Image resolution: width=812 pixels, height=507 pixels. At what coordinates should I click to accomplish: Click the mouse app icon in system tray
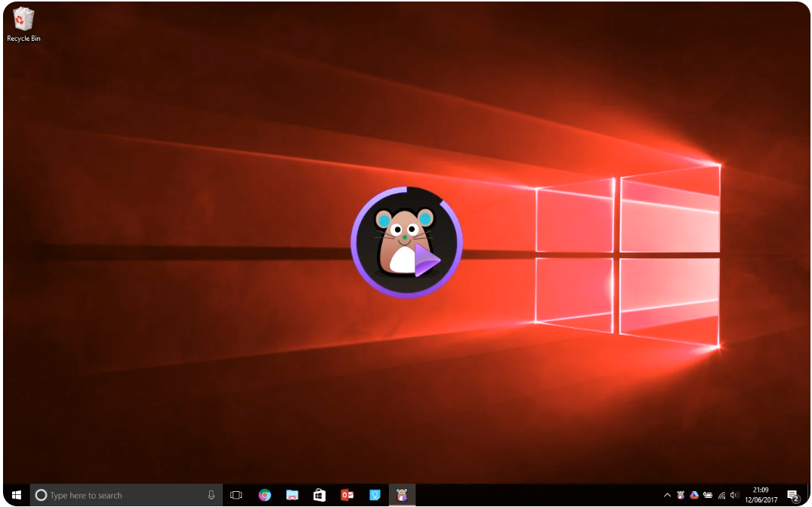coord(681,495)
